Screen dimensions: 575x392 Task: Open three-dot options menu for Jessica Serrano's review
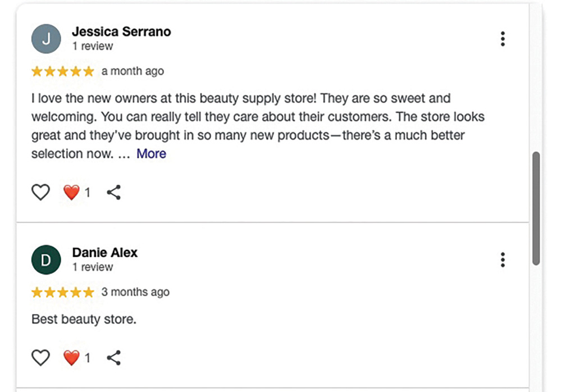[503, 39]
